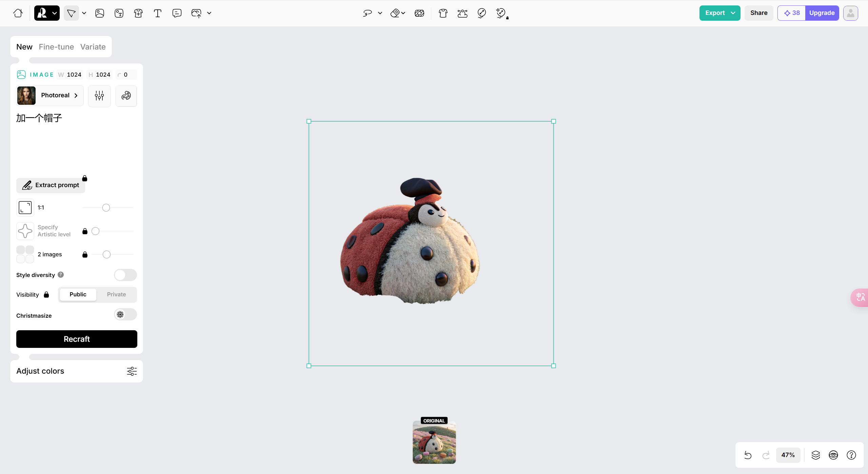868x474 pixels.
Task: Expand the select tool dropdown arrow
Action: 84,13
